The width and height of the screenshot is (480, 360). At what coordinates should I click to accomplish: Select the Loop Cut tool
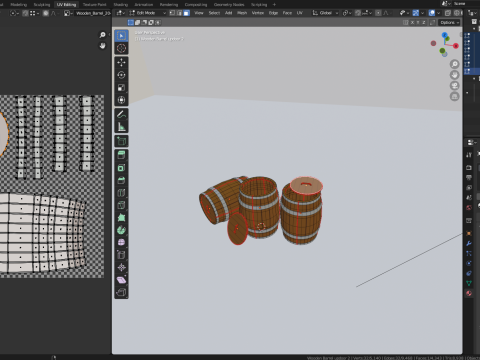click(121, 193)
